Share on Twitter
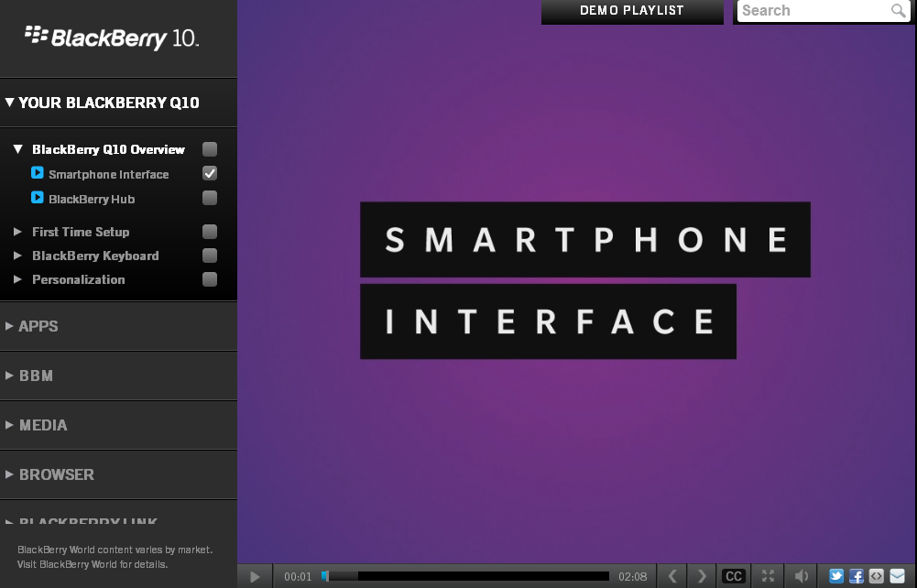 coord(836,576)
